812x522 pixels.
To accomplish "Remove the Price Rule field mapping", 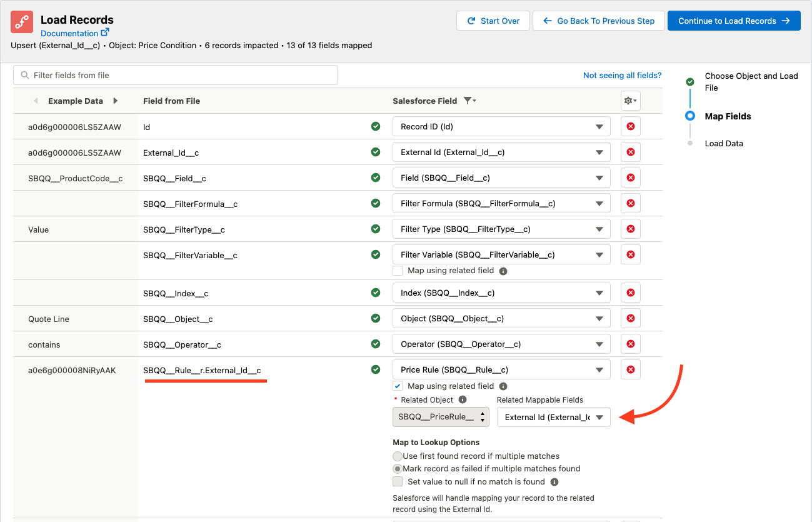I will [630, 369].
